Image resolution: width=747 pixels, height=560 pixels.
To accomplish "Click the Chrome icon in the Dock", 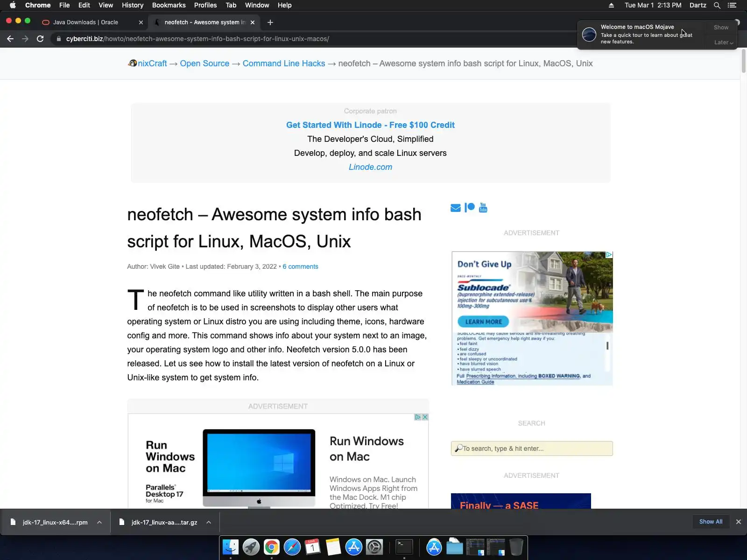I will coord(271,547).
